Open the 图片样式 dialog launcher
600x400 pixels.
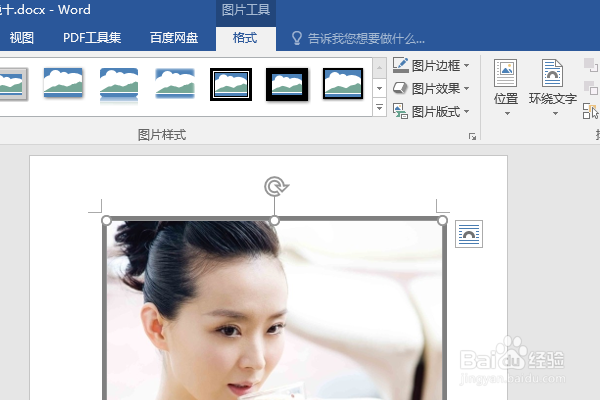(x=473, y=137)
